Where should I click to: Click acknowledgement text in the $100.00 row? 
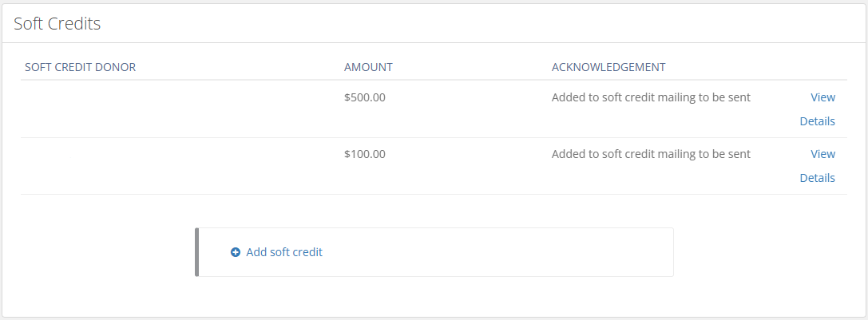point(651,154)
